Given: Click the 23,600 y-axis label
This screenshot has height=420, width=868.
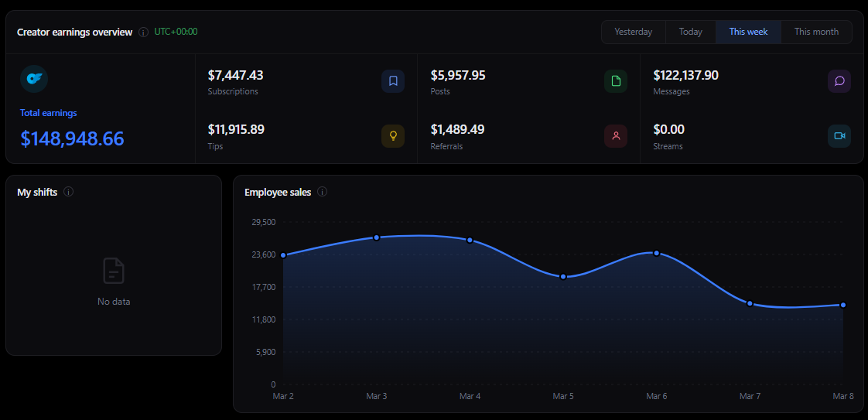Looking at the screenshot, I should tap(264, 254).
